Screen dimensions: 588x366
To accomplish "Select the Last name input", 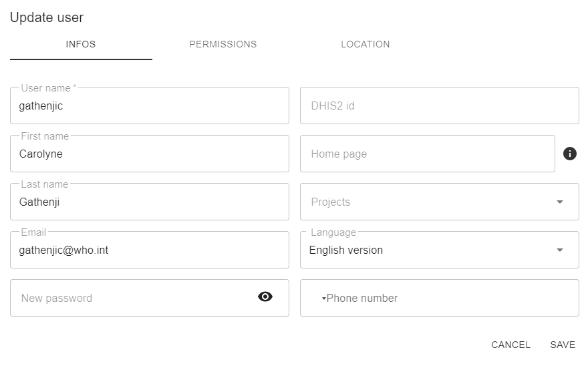I will click(149, 202).
